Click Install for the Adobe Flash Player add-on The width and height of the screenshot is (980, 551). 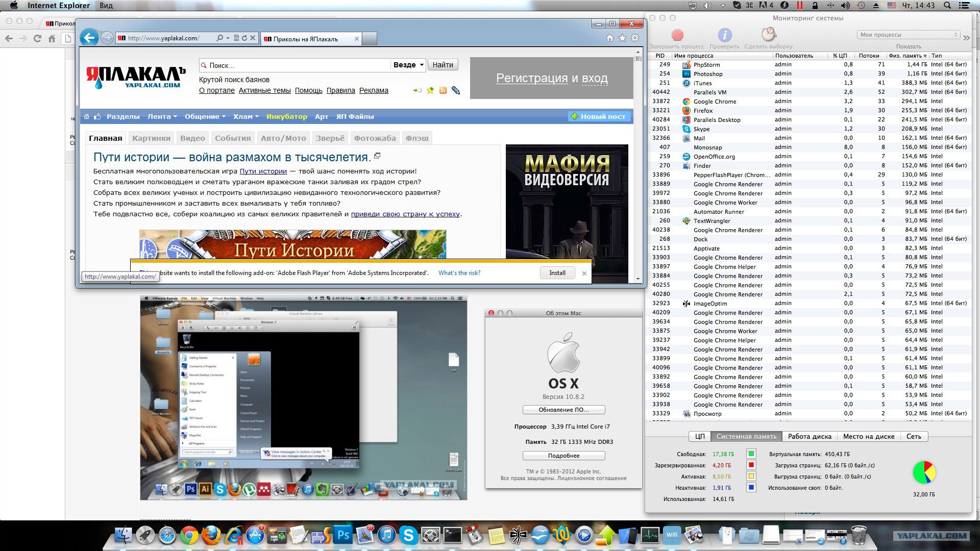point(557,273)
